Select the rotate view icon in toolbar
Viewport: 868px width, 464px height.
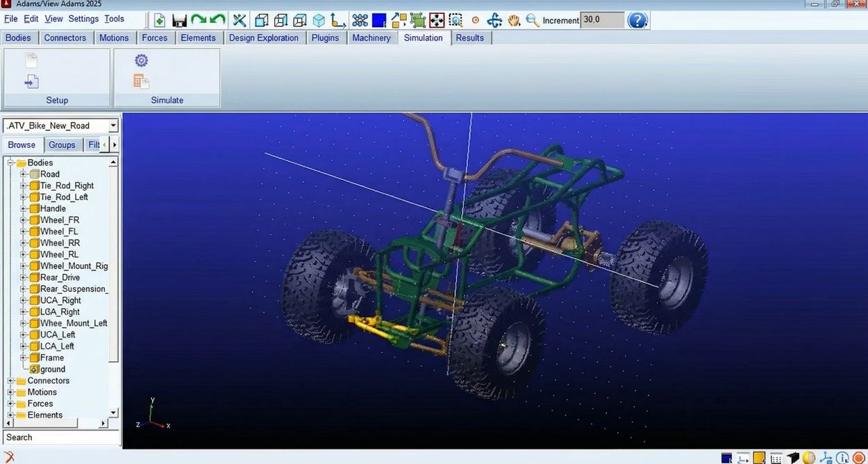(x=494, y=20)
